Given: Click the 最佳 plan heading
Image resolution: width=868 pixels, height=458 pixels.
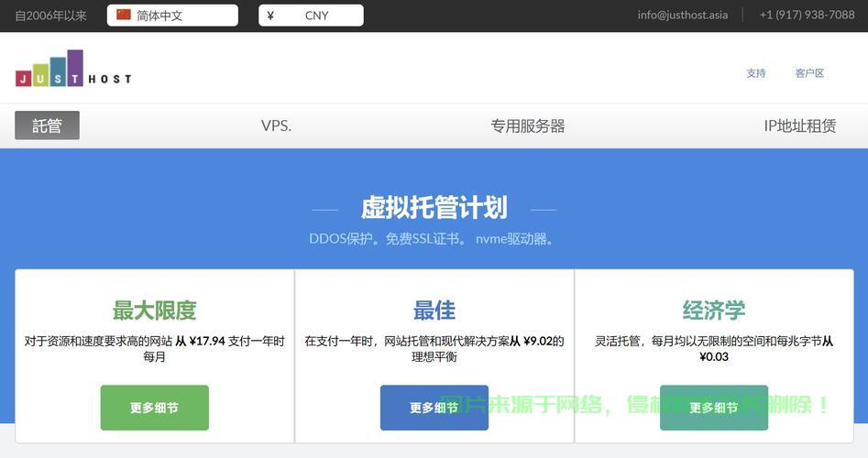Looking at the screenshot, I should (434, 311).
